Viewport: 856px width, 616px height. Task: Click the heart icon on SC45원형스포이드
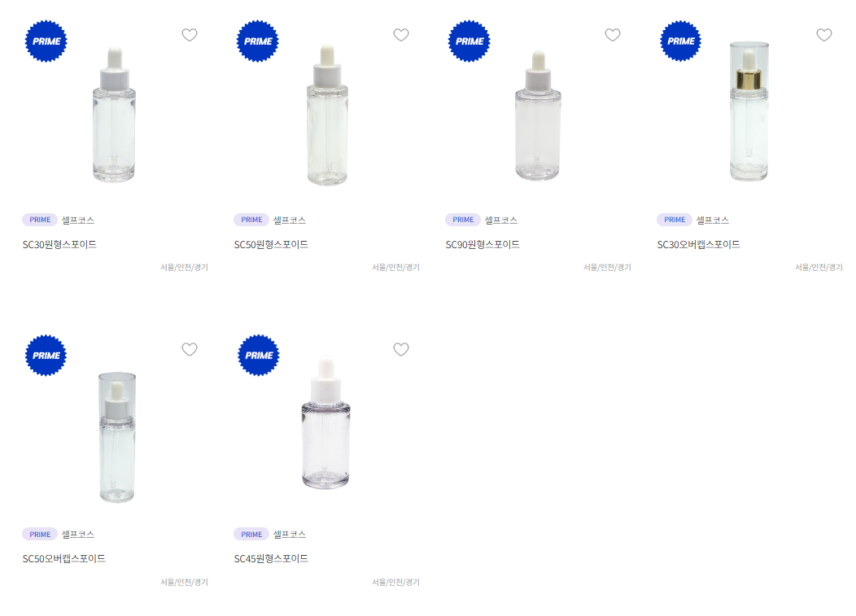[401, 350]
